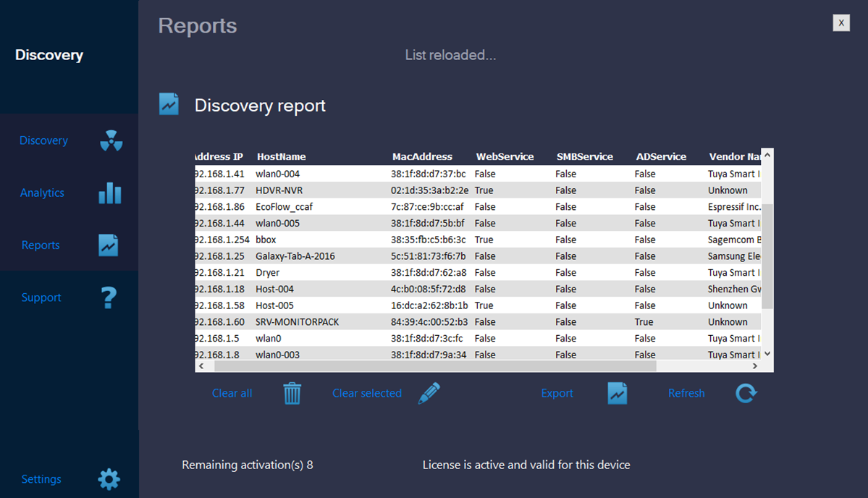The height and width of the screenshot is (498, 868).
Task: Click Sagemcom vendor cell
Action: 734,240
